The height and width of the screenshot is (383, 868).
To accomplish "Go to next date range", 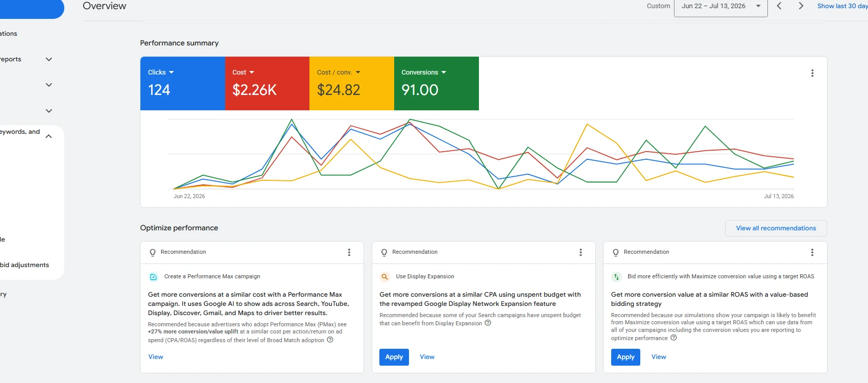I will pos(801,6).
